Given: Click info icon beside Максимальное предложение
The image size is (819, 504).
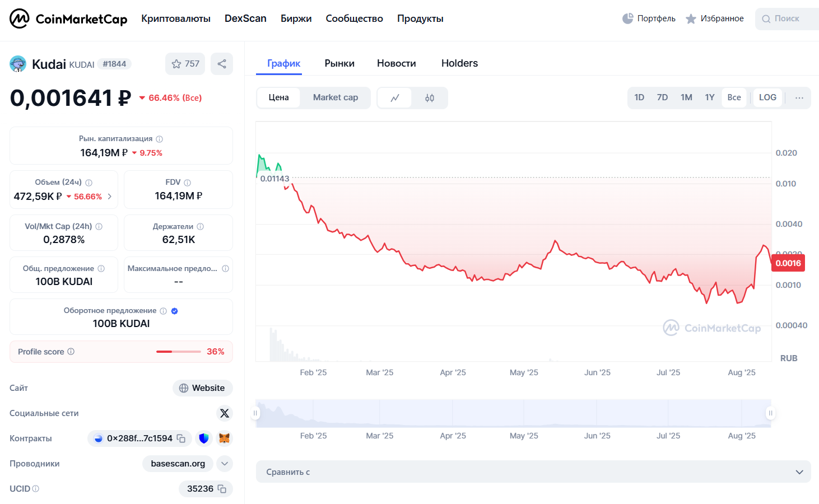Looking at the screenshot, I should click(x=225, y=269).
